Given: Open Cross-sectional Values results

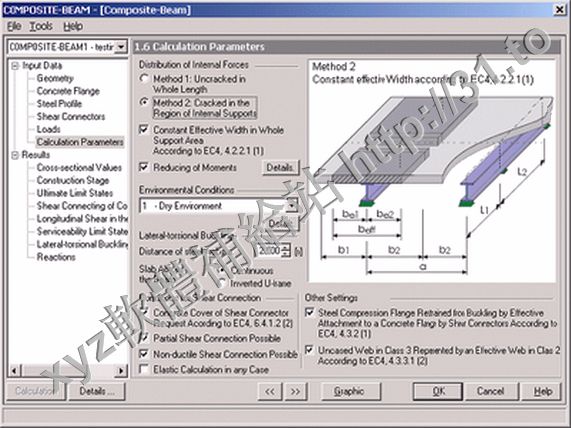Looking at the screenshot, I should [79, 168].
